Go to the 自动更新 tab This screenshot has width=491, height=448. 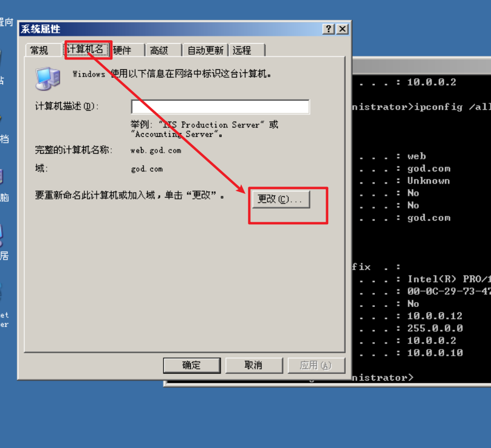coord(205,50)
